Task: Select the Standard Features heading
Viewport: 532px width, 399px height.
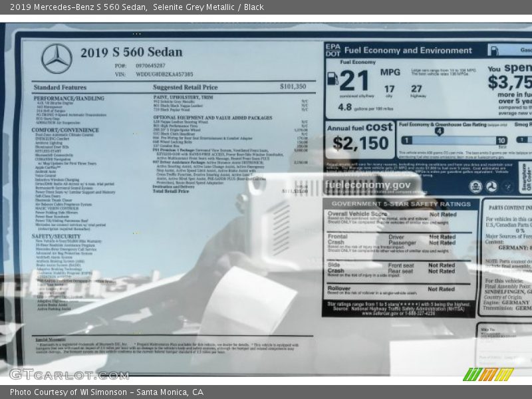Action: point(60,87)
